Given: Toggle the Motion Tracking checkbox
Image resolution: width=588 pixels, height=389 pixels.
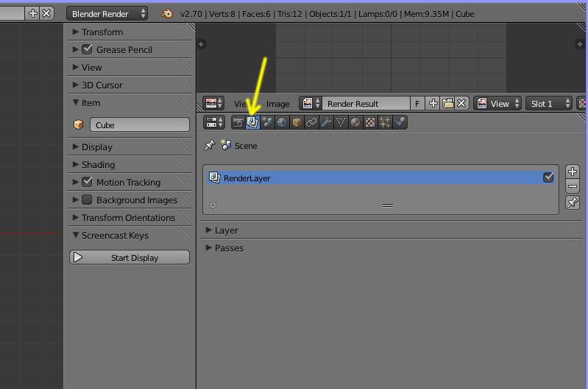Looking at the screenshot, I should [87, 182].
